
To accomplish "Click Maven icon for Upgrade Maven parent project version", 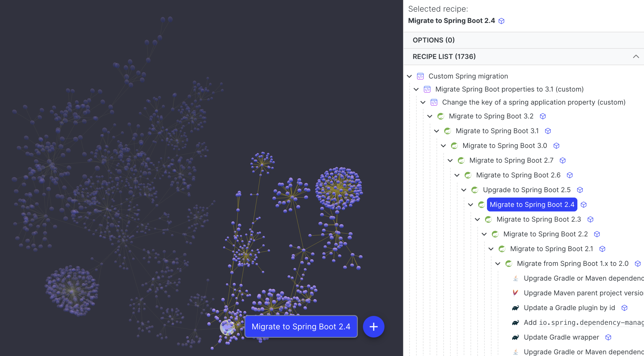I will click(x=515, y=293).
